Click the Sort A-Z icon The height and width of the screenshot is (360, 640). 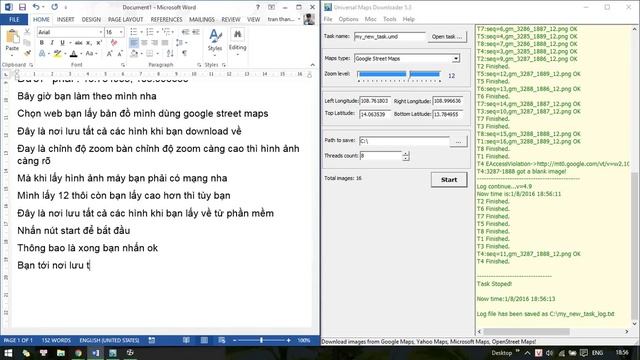(170, 53)
